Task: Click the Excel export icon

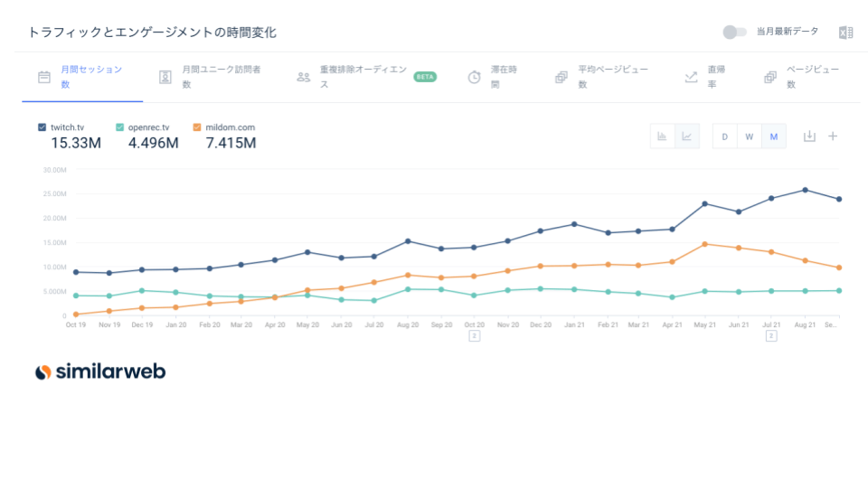Action: click(x=845, y=33)
